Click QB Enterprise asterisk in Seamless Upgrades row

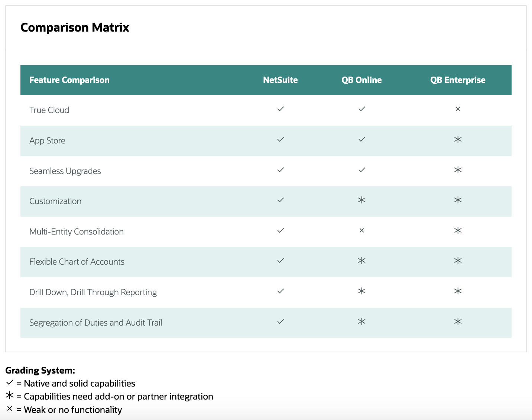(x=458, y=170)
